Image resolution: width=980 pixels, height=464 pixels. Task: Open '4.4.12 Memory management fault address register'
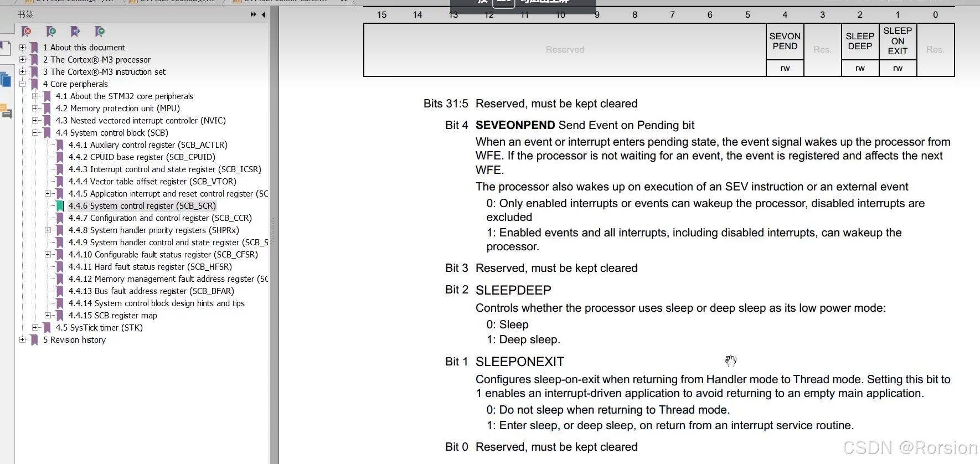pos(168,279)
